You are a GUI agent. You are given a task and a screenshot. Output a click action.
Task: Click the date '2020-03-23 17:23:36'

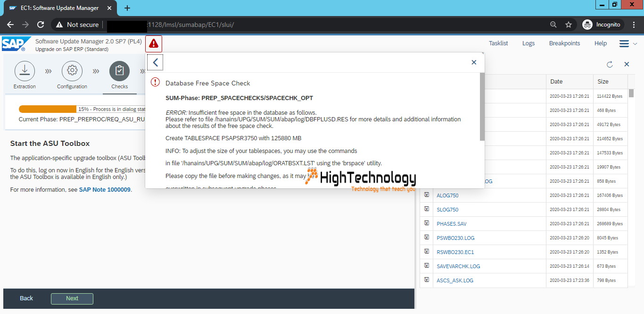click(x=570, y=280)
